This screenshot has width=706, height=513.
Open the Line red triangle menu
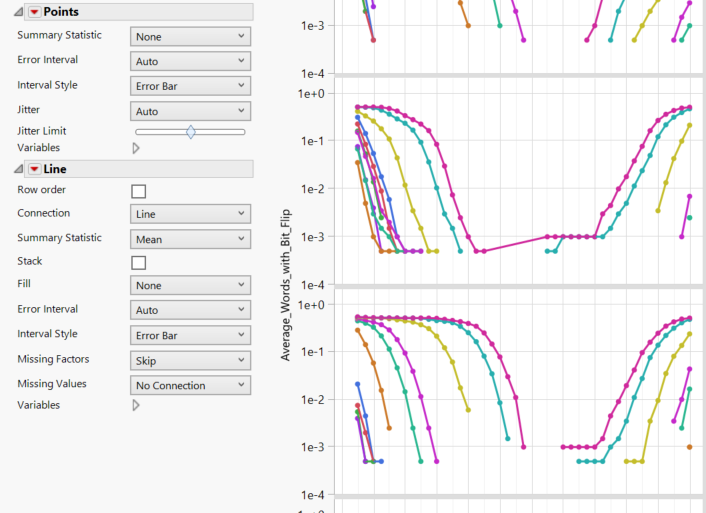(x=34, y=169)
